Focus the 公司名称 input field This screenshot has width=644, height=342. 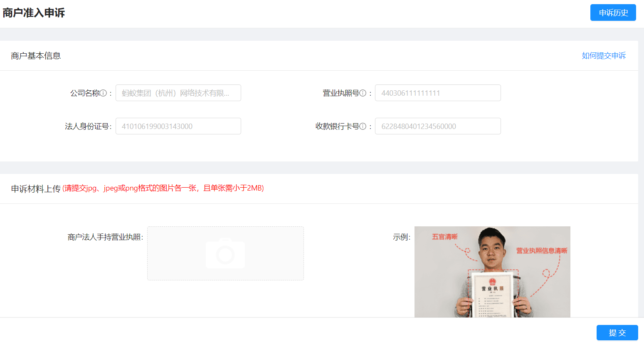click(178, 93)
